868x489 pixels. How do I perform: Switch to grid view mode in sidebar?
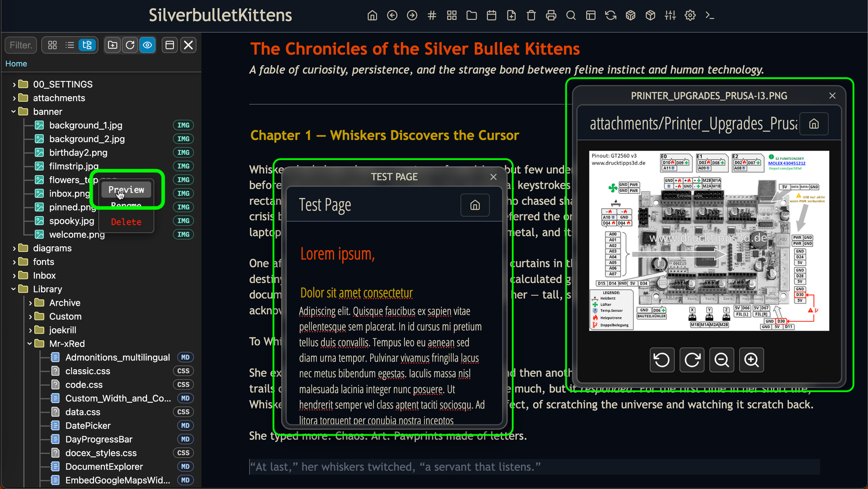52,45
